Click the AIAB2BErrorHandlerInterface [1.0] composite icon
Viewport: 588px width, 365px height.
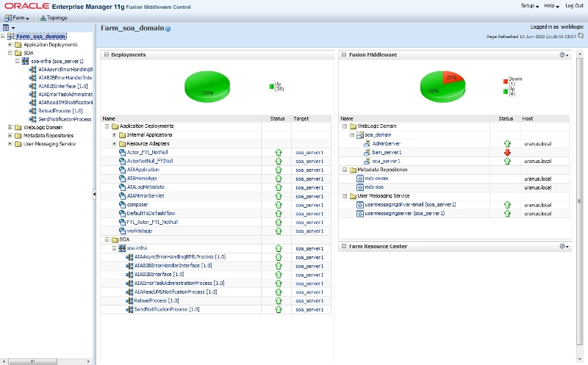pyautogui.click(x=129, y=266)
